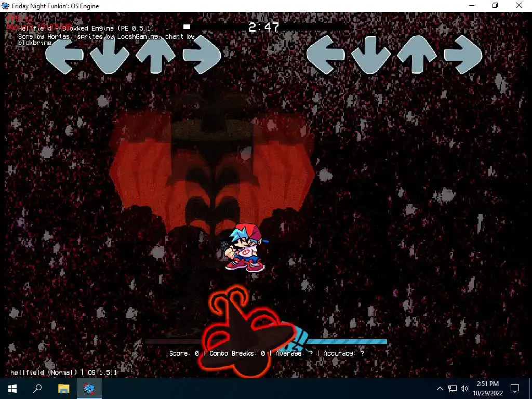Click the player's right arrow receptor
The width and height of the screenshot is (532, 399).
pos(463,55)
